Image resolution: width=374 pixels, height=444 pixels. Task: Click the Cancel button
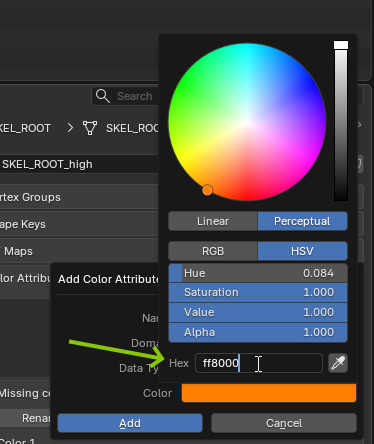click(284, 423)
